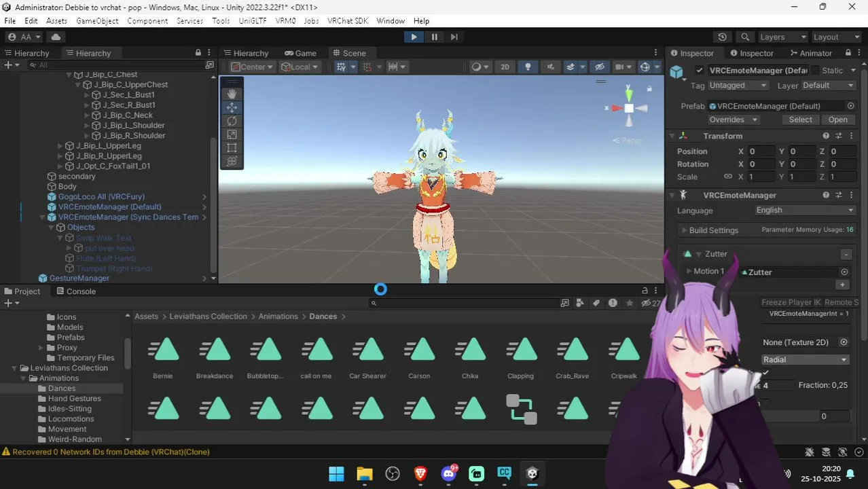Open the Undo History icon
The height and width of the screenshot is (489, 868).
pos(722,37)
